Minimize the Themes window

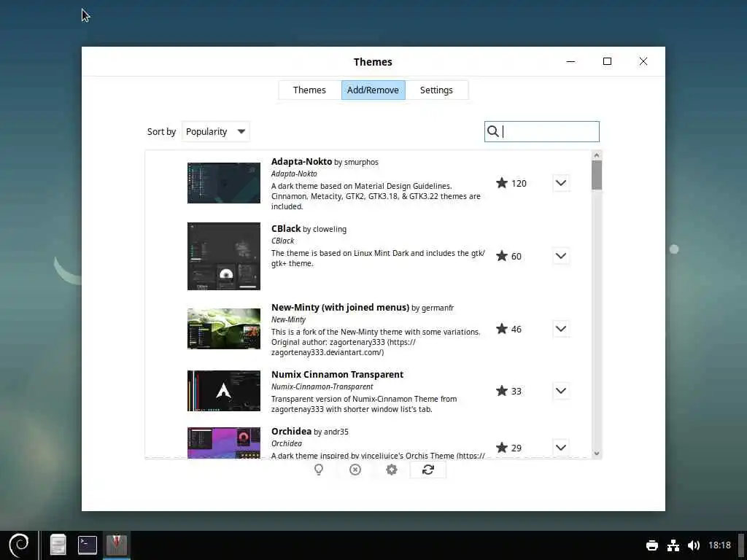pos(570,61)
